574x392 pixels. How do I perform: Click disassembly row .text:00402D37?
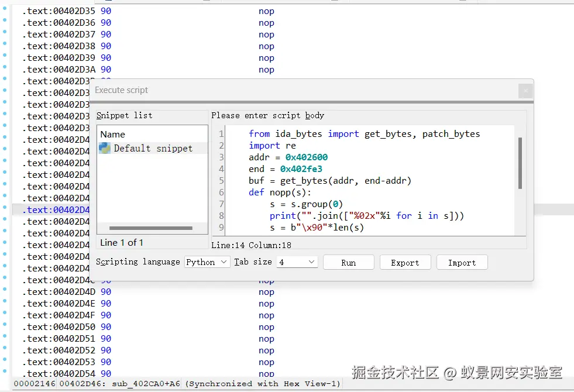(x=148, y=35)
